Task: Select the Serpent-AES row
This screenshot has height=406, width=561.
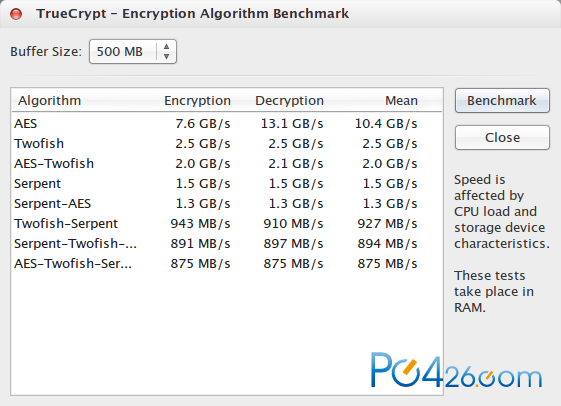Action: (x=227, y=204)
